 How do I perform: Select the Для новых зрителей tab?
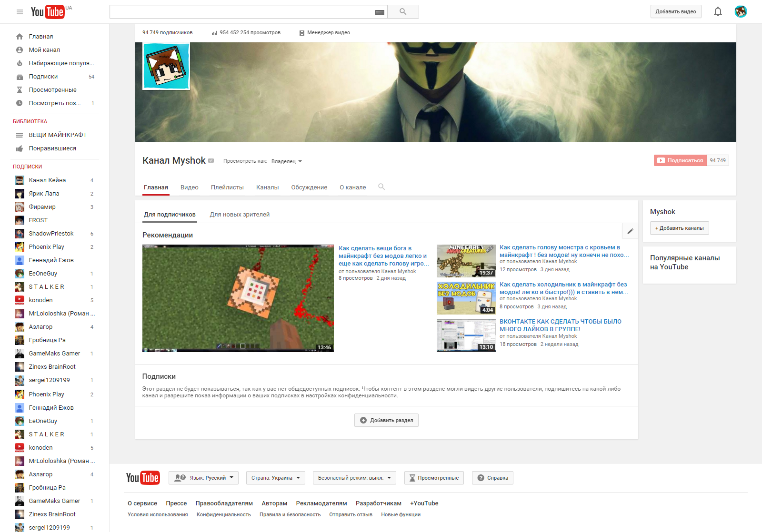coord(240,215)
